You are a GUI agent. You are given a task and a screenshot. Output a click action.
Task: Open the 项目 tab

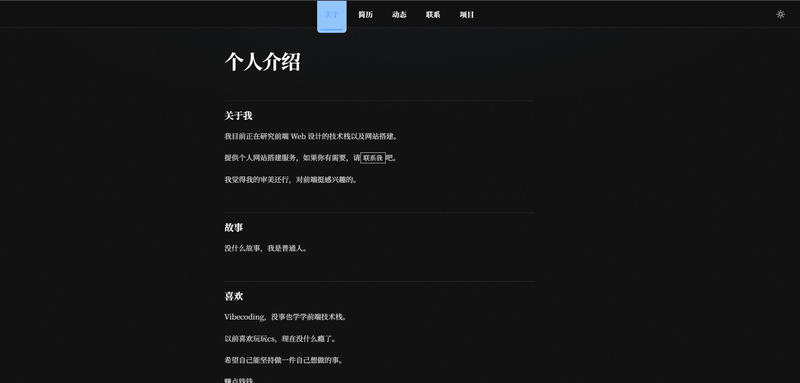pos(466,15)
